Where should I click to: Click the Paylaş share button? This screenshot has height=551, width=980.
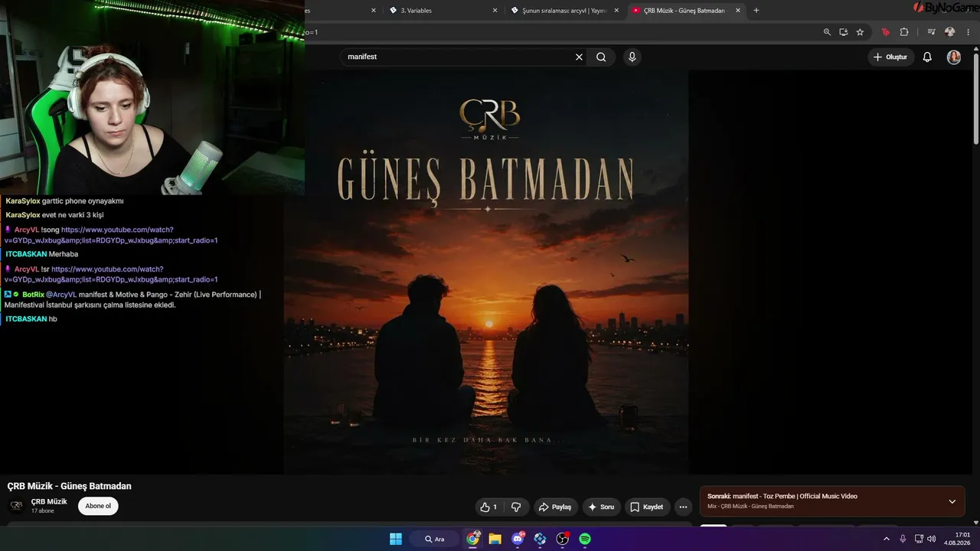pos(556,507)
